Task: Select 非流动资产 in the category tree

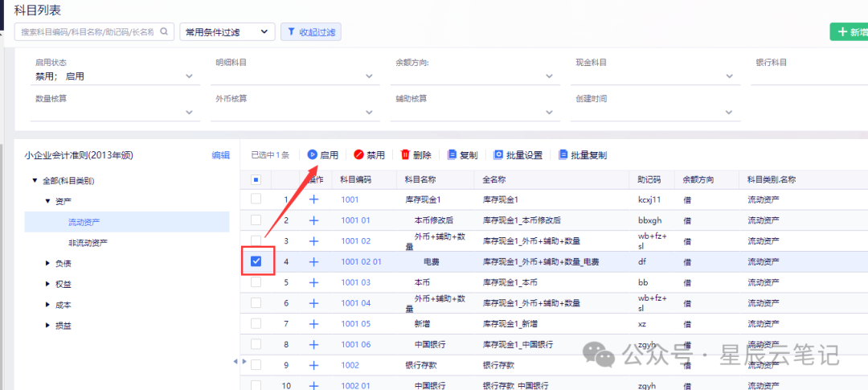Action: [x=88, y=243]
